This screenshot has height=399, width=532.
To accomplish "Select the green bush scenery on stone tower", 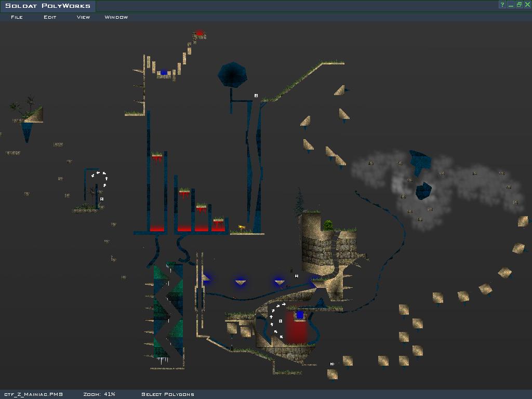I will 328,225.
